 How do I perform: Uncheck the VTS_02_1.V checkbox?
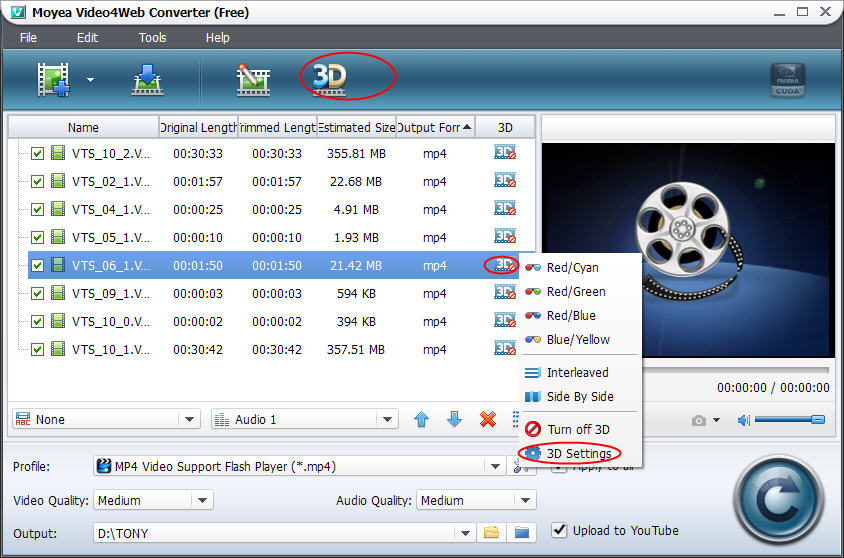[37, 181]
